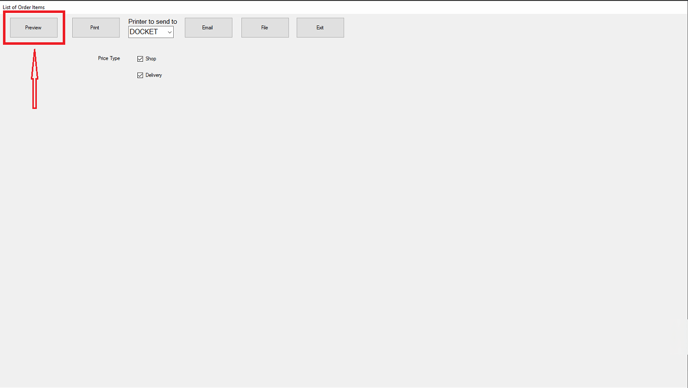Click the 'Printer to send to' label
The height and width of the screenshot is (388, 688).
tap(153, 22)
